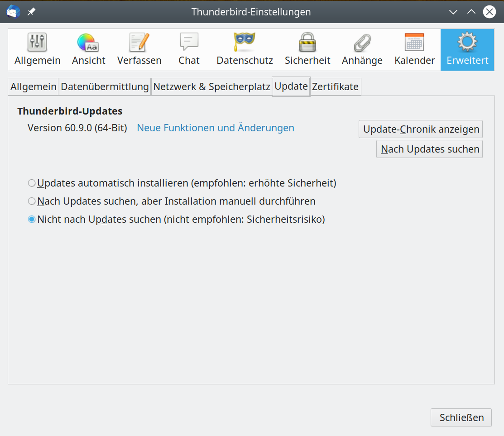Select manual update installation option
This screenshot has height=436, width=504.
pos(32,201)
